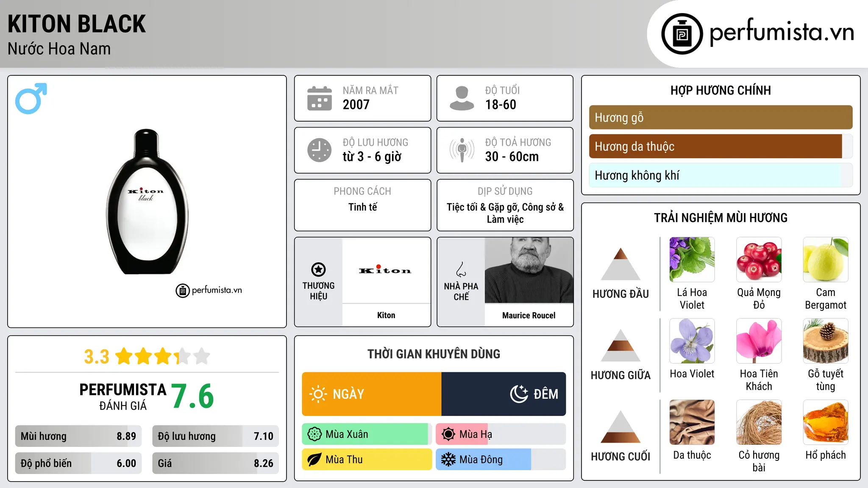868x488 pixels.
Task: Click the Nước Hoa Nam subtitle
Action: point(59,49)
